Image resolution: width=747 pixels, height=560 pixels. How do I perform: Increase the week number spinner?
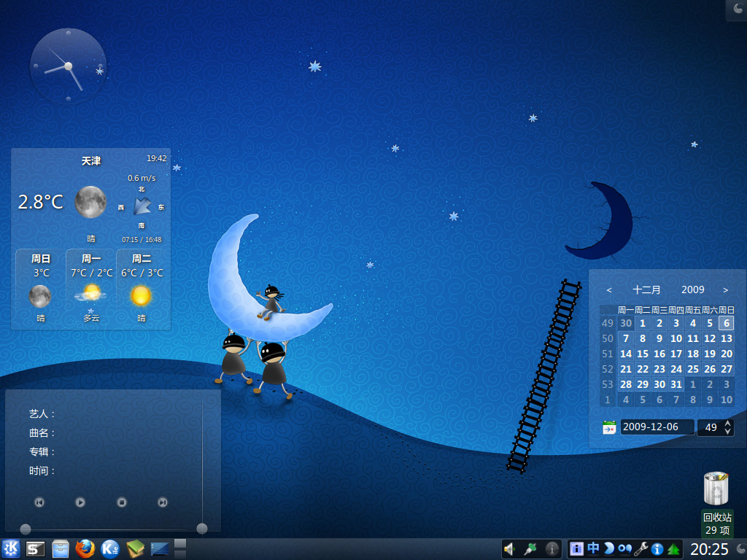[x=727, y=423]
